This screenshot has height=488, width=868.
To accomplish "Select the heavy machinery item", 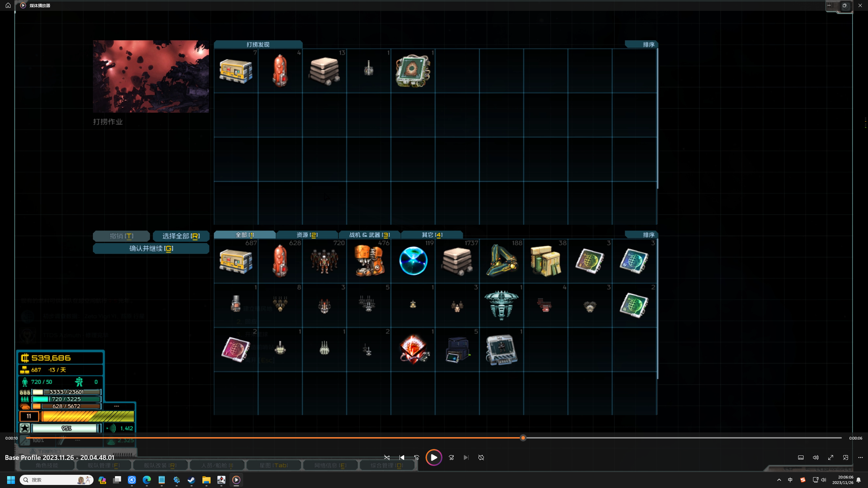I will 369,261.
